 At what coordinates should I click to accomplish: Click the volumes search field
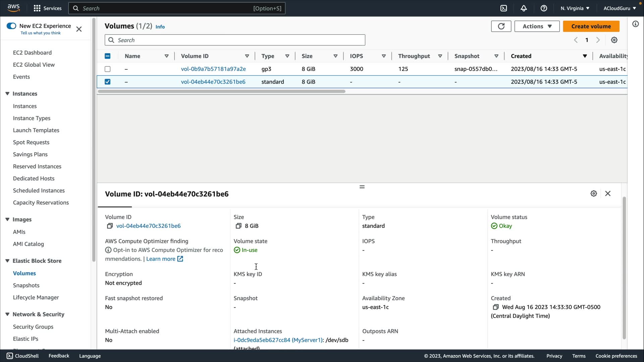(x=235, y=40)
